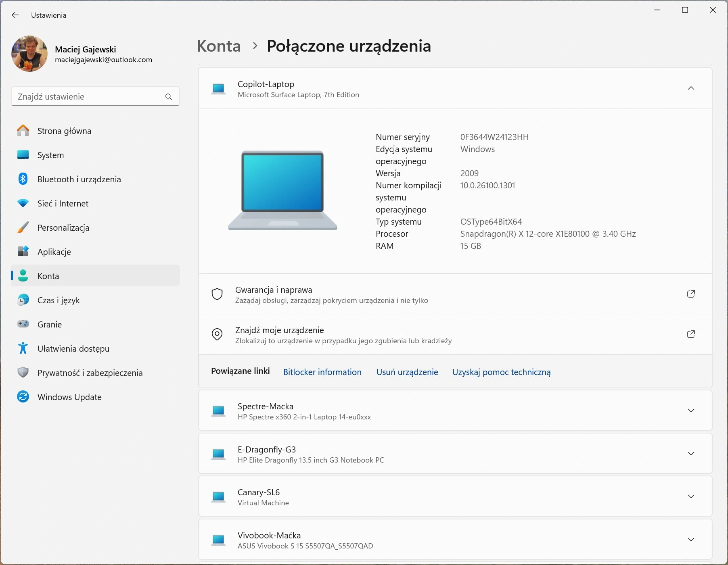Click the Czas i język globe icon
The image size is (728, 565).
(23, 300)
